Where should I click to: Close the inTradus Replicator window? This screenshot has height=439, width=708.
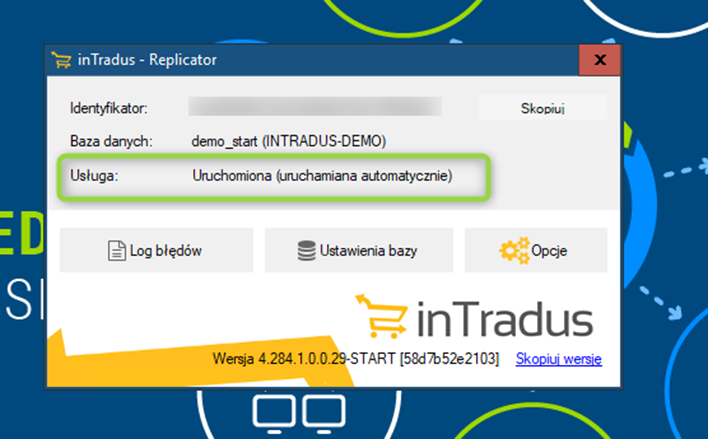coord(600,60)
